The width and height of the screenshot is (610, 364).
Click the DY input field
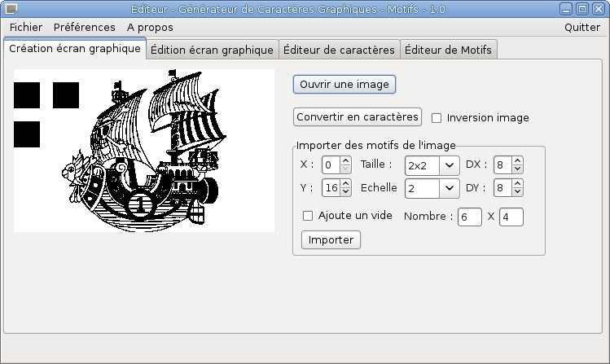click(x=502, y=188)
